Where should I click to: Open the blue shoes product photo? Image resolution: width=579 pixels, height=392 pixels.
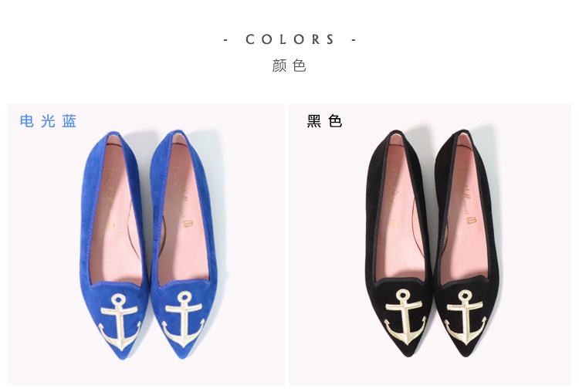(146, 245)
